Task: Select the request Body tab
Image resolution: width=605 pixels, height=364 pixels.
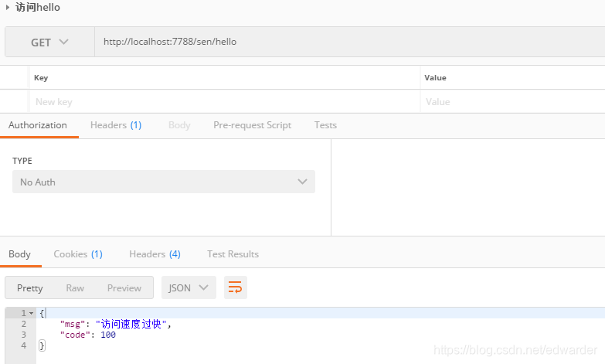Action: point(179,125)
